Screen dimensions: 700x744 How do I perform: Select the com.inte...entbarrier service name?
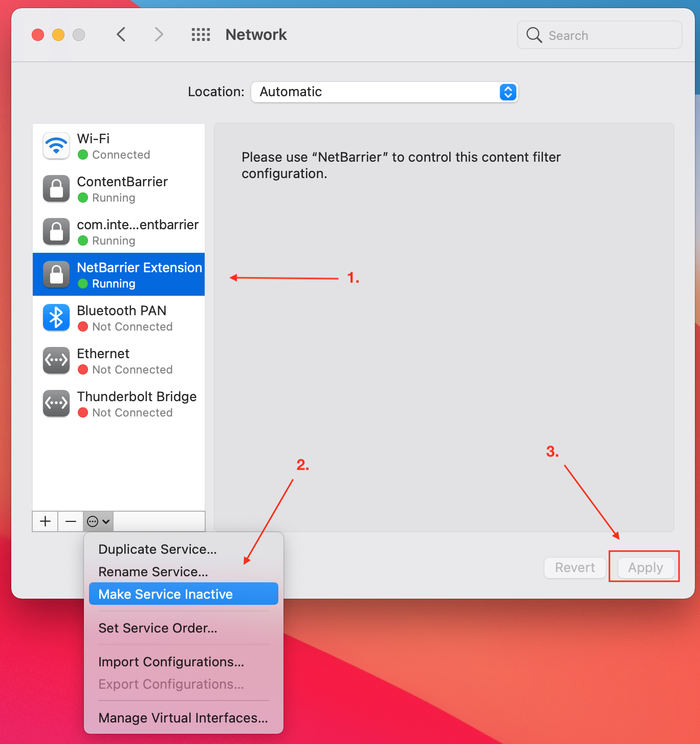(138, 225)
